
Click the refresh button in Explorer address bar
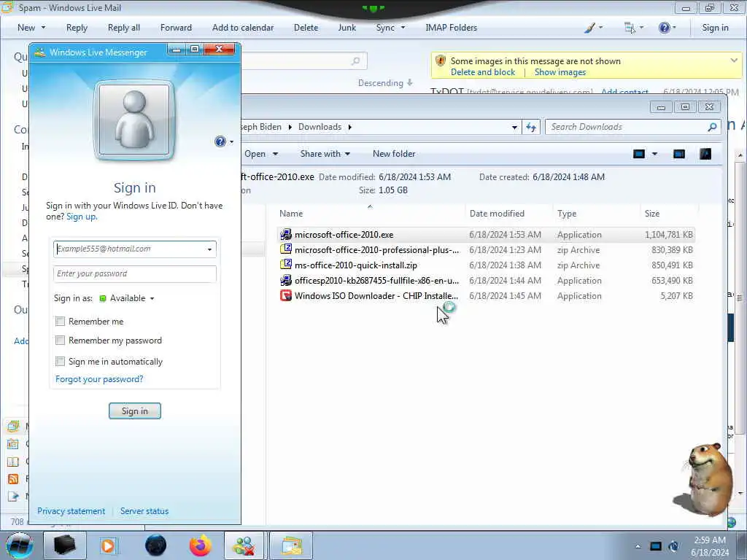(531, 127)
